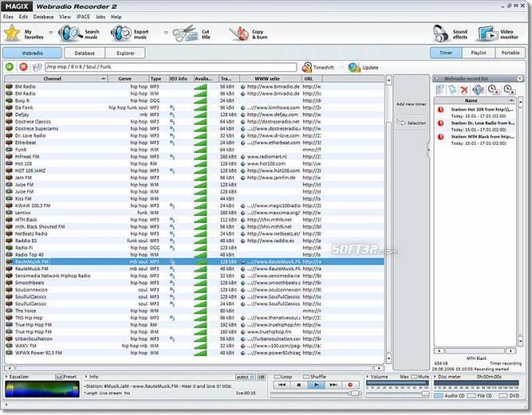Click clock with black stop square icon
The height and width of the screenshot is (415, 532).
coord(509,90)
